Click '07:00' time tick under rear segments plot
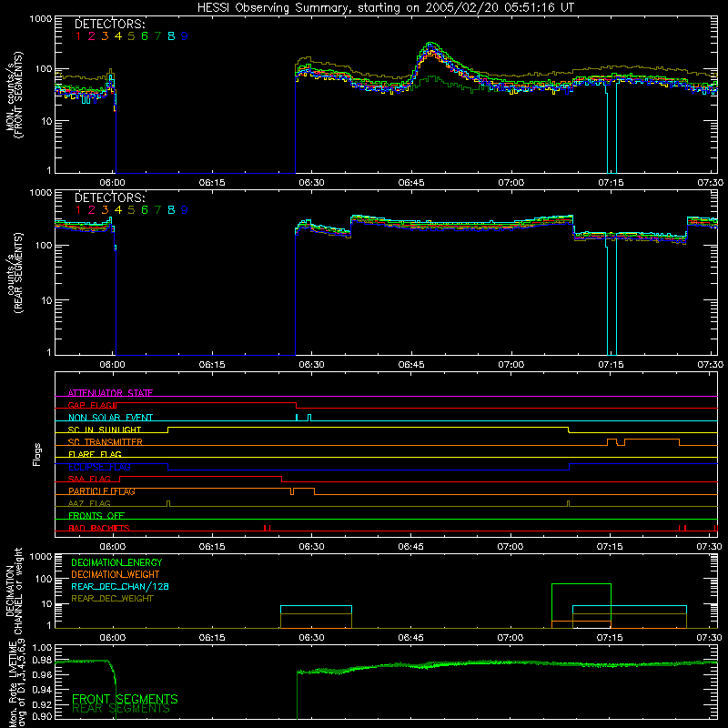Image resolution: width=728 pixels, height=728 pixels. [x=511, y=365]
